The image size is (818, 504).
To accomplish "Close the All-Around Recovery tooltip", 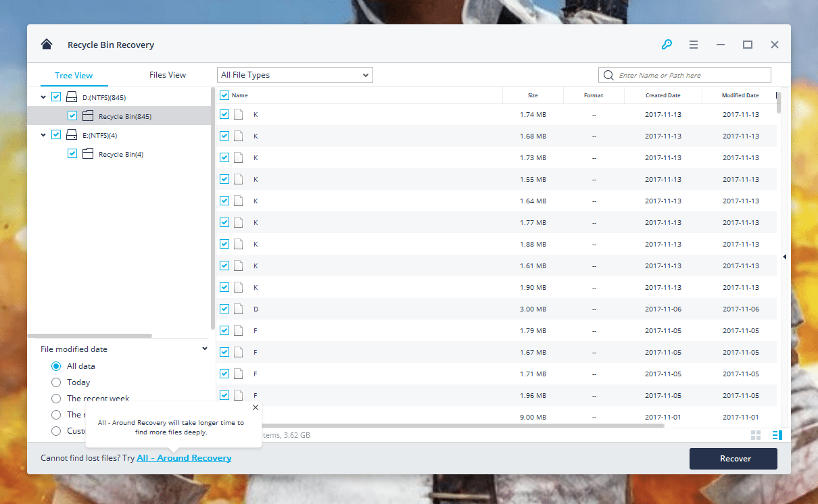I will [x=255, y=407].
